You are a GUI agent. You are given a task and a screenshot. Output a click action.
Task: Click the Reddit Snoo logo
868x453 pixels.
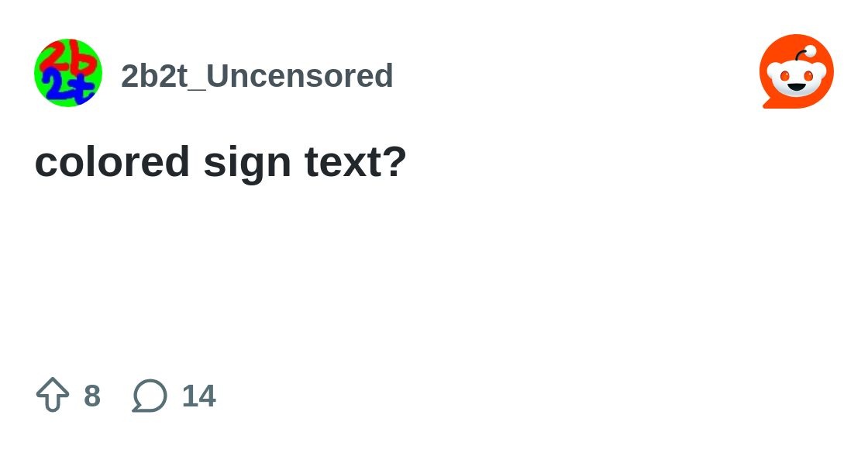pyautogui.click(x=796, y=71)
